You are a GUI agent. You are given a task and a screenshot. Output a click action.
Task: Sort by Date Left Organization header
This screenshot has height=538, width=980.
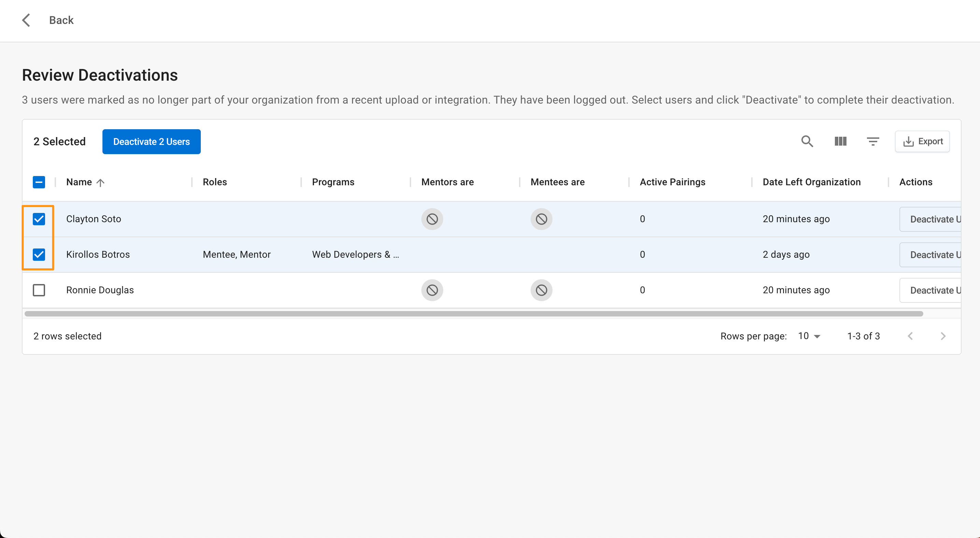(x=811, y=182)
